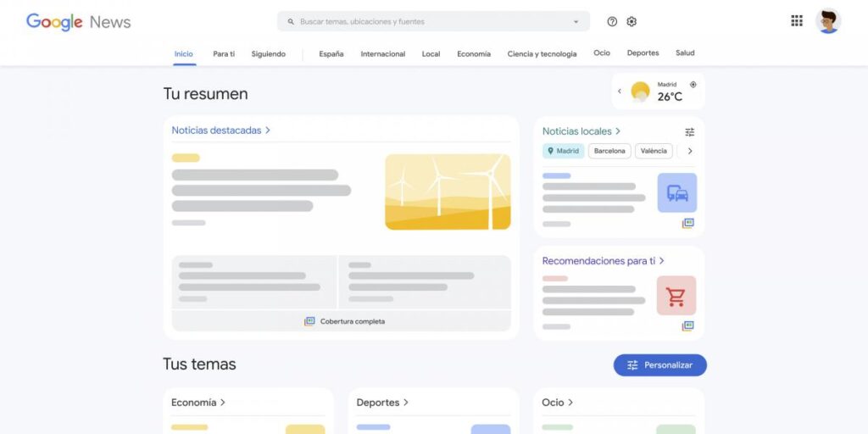The height and width of the screenshot is (434, 868).
Task: Open the Internacional section tab
Action: [x=383, y=53]
